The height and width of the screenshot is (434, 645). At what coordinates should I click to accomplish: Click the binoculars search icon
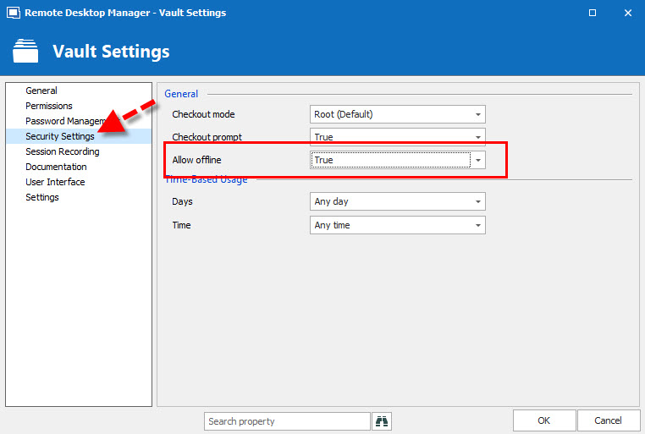382,421
